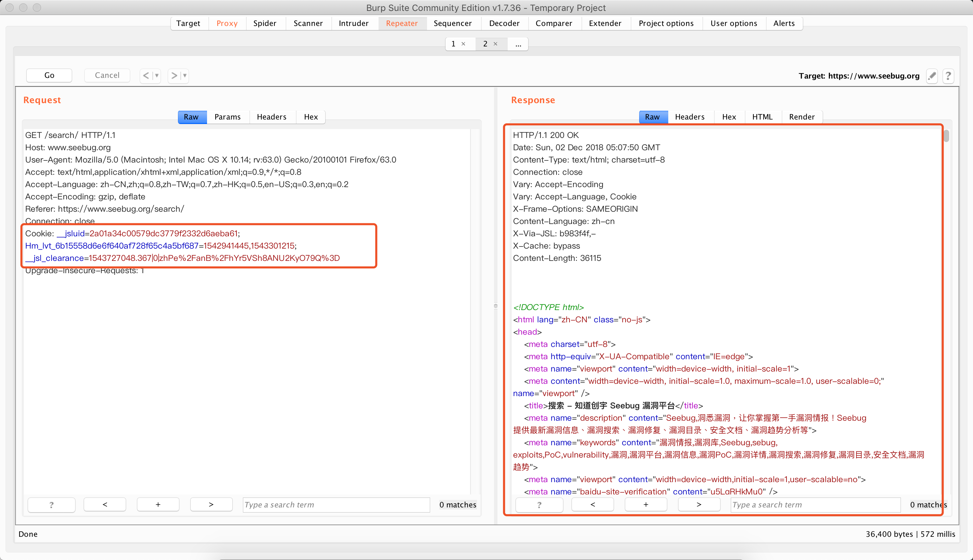Expand back history dropdown arrow
This screenshot has height=560, width=973.
[156, 75]
